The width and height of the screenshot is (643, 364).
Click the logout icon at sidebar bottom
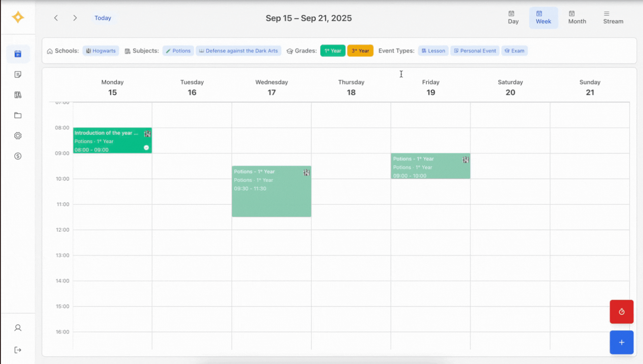coord(18,350)
